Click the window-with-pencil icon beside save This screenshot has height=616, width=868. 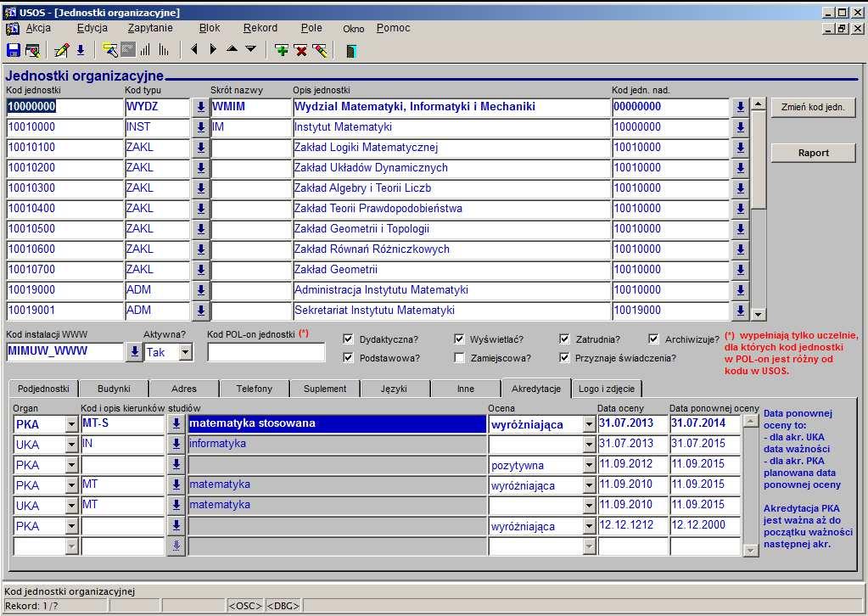pos(32,50)
